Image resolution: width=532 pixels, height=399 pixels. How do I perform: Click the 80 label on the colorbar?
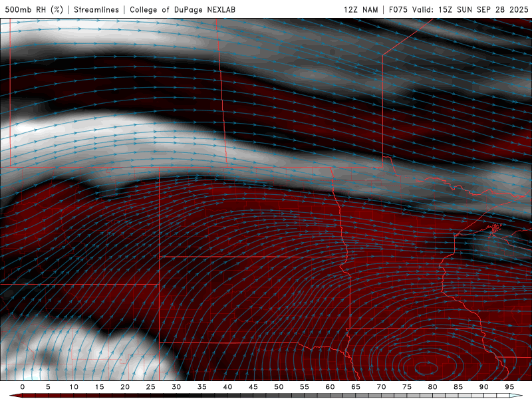click(x=432, y=387)
